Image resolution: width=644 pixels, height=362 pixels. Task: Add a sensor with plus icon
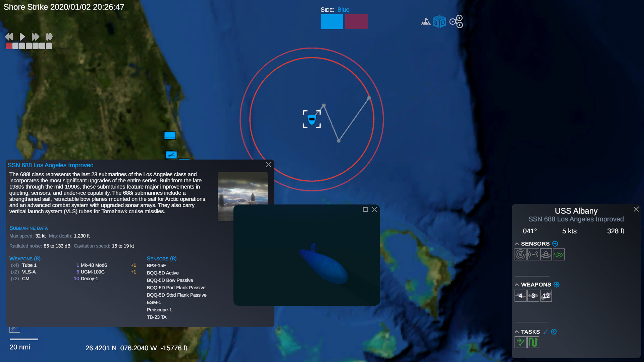tap(555, 244)
